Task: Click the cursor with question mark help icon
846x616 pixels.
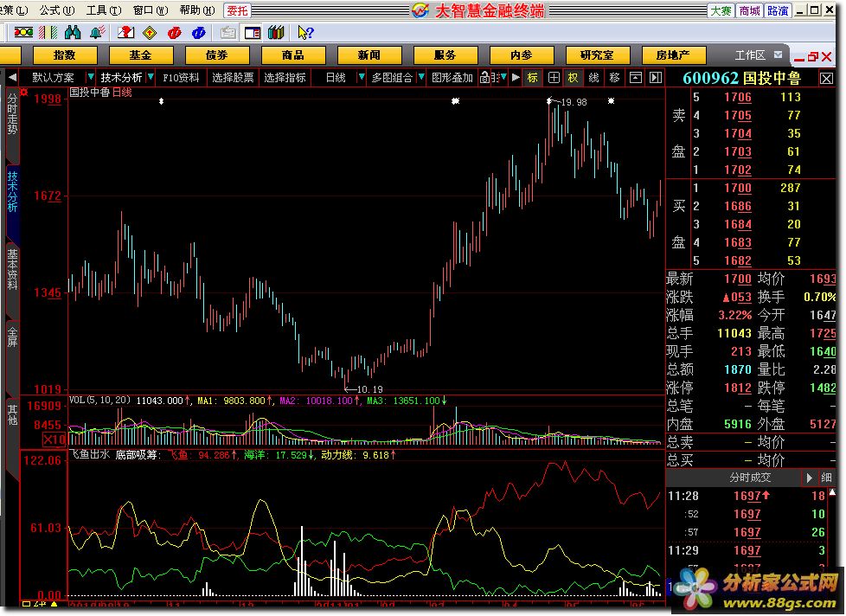Action: (x=305, y=33)
